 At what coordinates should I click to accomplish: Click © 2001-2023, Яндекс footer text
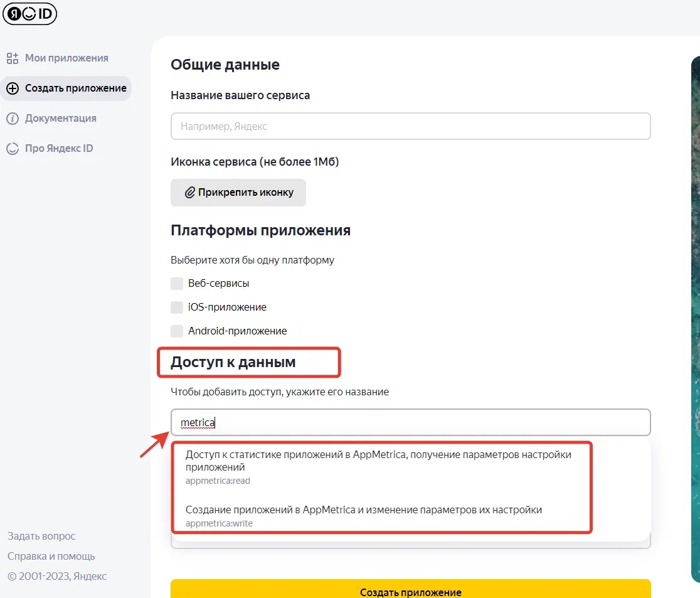tap(57, 576)
